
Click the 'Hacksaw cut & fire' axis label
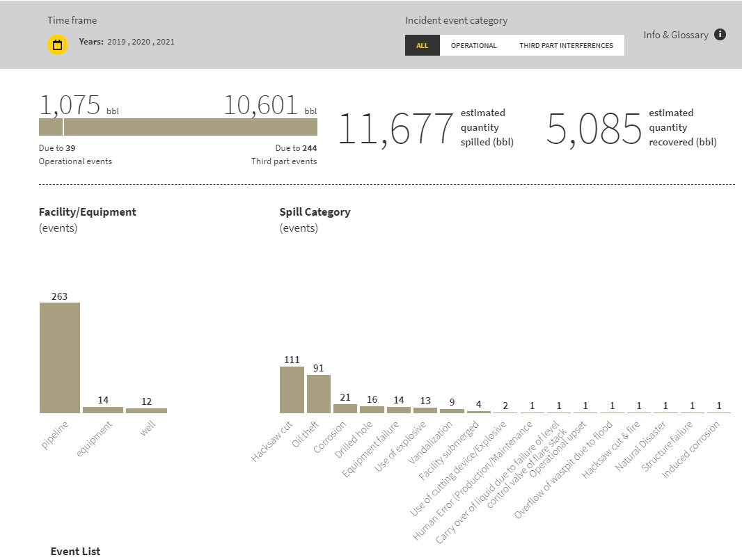tap(610, 449)
